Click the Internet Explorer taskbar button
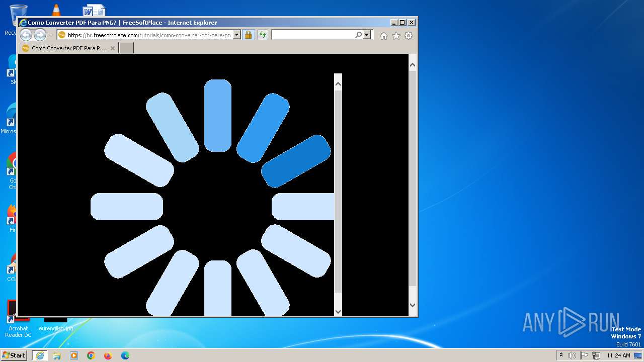 point(40,355)
